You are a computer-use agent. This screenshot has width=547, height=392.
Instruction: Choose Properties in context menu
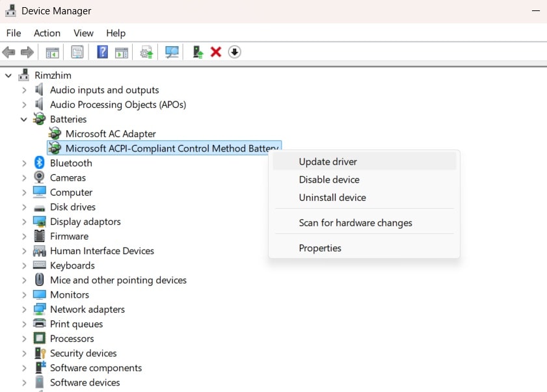(x=364, y=248)
